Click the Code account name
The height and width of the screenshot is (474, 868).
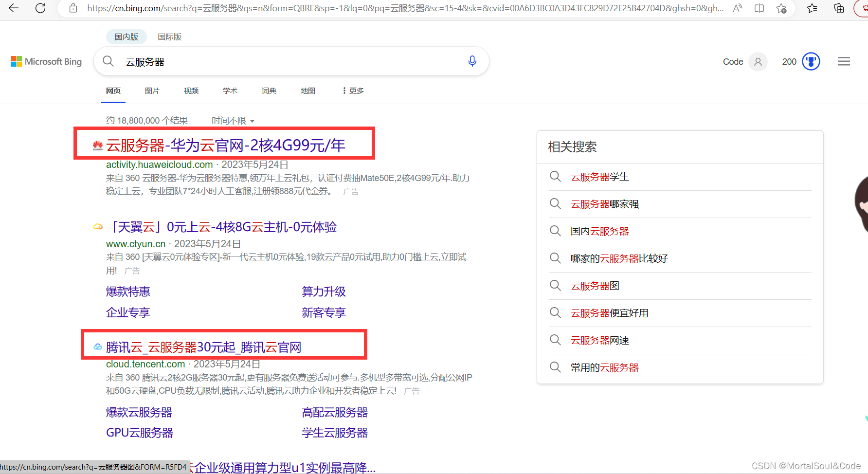point(733,62)
